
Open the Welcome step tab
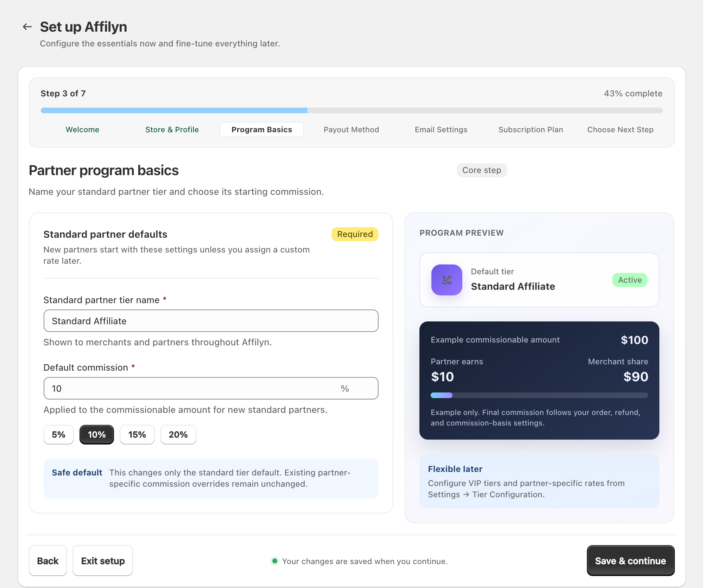coord(82,129)
